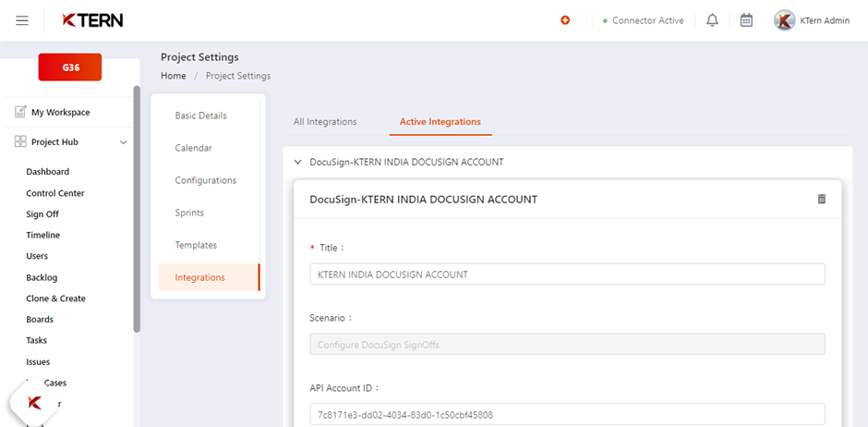868x427 pixels.
Task: Open Issues in the sidebar
Action: [x=38, y=361]
